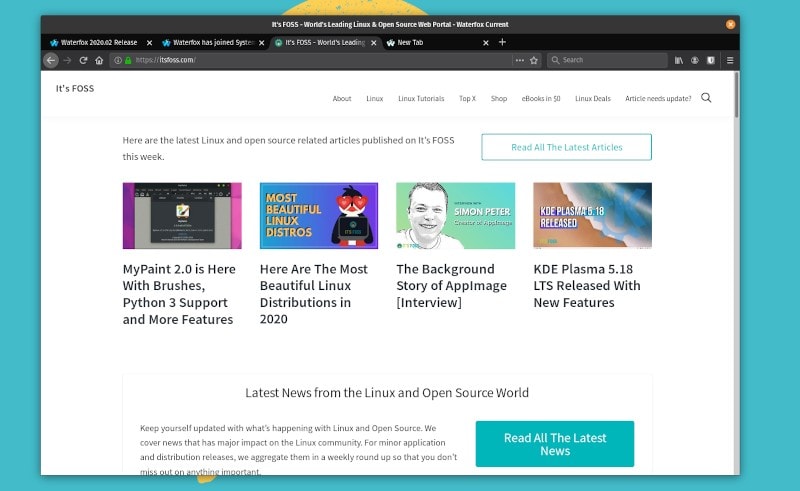This screenshot has height=491, width=800.
Task: Reload the page with the refresh icon
Action: click(83, 60)
